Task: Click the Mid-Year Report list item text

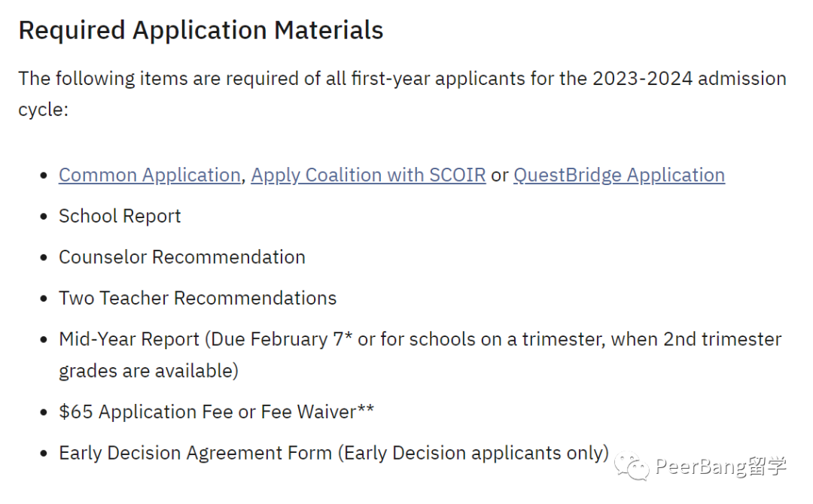Action: coord(420,355)
